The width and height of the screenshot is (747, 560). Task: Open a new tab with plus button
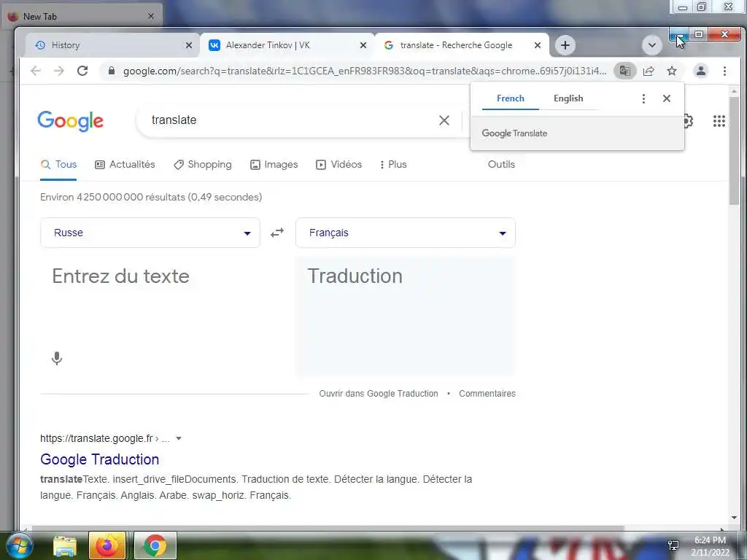565,45
